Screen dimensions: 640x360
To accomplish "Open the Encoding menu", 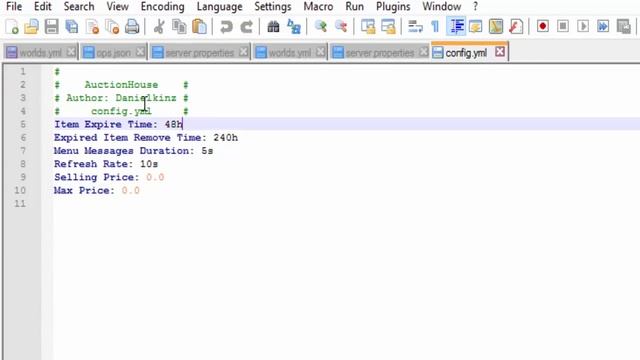I will pyautogui.click(x=162, y=7).
